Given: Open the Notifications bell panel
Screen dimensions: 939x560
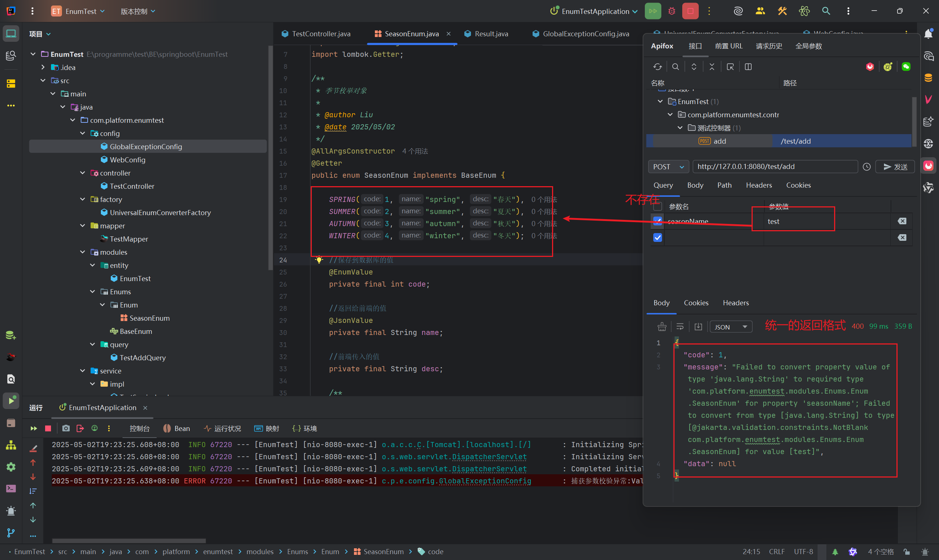Looking at the screenshot, I should click(x=928, y=34).
